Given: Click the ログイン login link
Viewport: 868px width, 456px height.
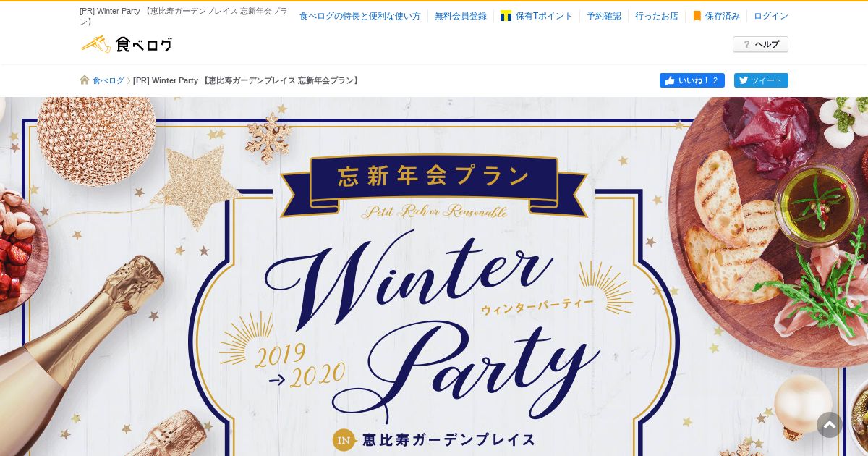Looking at the screenshot, I should click(x=771, y=16).
